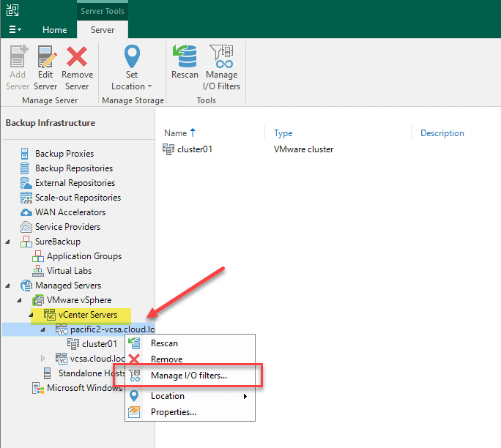Click Rescan in the context menu
The height and width of the screenshot is (448, 501).
164,343
